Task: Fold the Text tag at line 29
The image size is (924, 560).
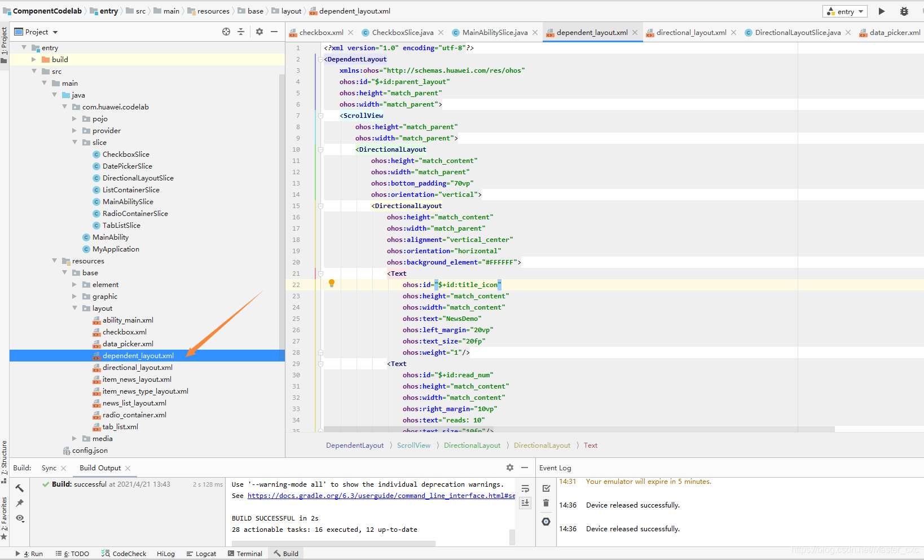Action: click(x=320, y=364)
